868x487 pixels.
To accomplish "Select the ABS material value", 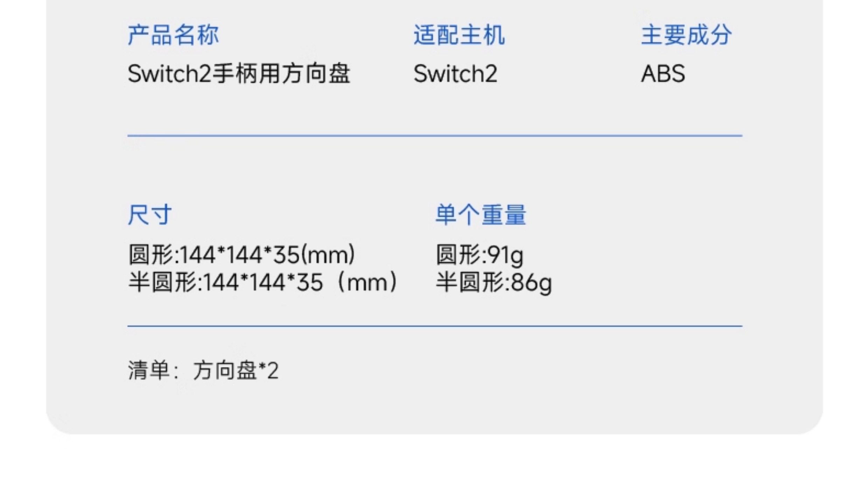I will pyautogui.click(x=663, y=74).
